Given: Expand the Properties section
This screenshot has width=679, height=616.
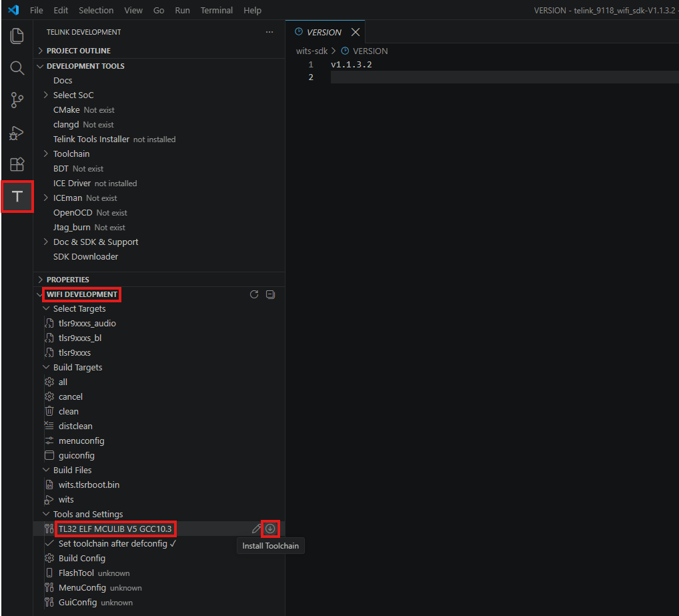Looking at the screenshot, I should click(40, 280).
